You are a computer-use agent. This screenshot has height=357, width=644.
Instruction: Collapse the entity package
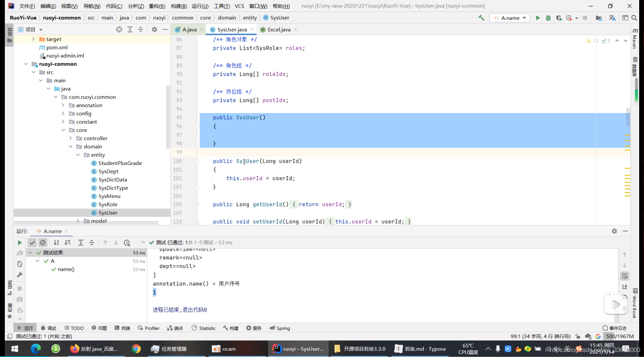click(78, 155)
